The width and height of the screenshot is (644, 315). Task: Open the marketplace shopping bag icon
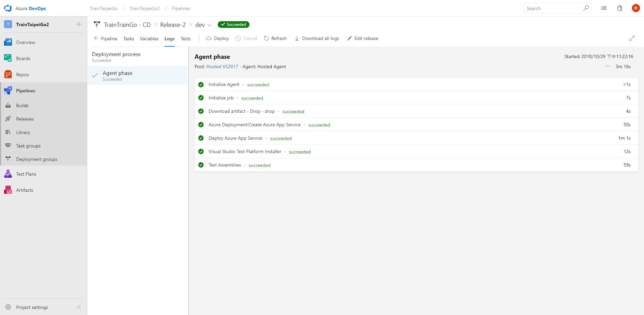[x=619, y=8]
